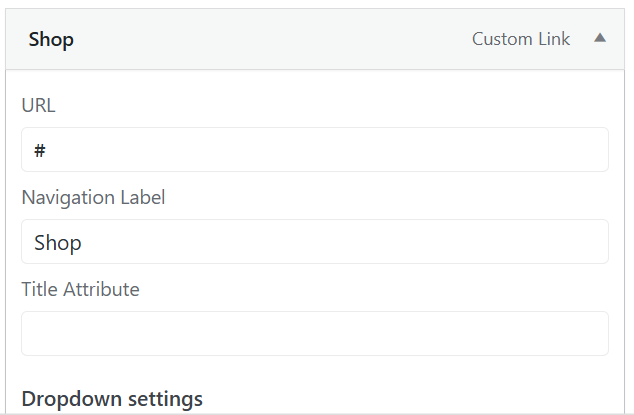Select the hash symbol inside the URL textbox
634x415 pixels.
pyautogui.click(x=40, y=150)
